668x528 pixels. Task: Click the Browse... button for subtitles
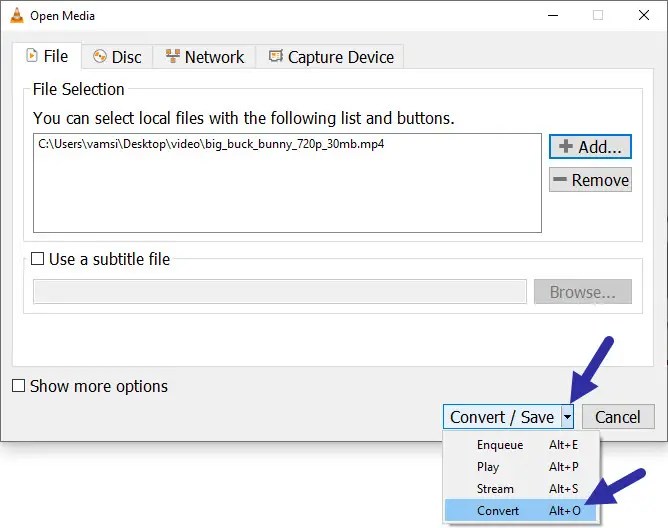point(582,292)
